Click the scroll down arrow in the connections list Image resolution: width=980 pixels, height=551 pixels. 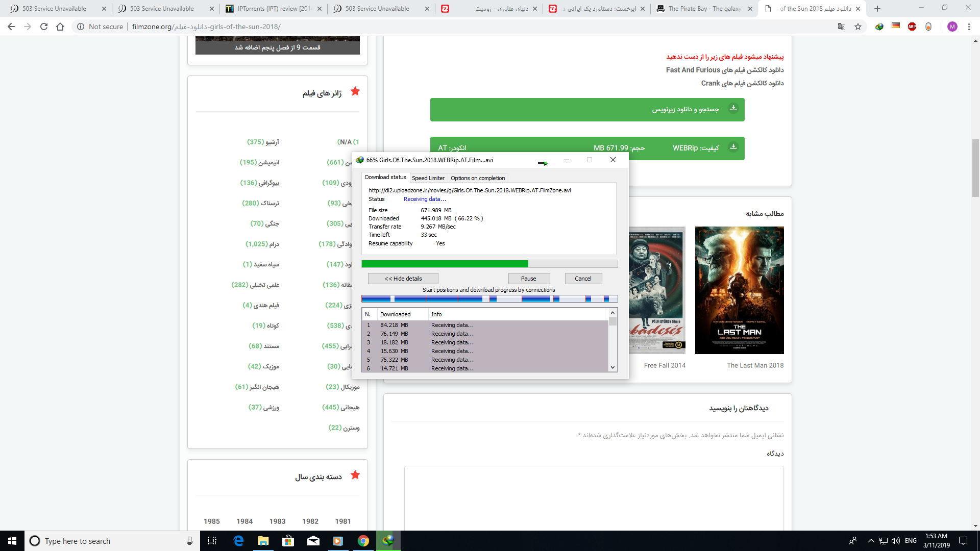[x=613, y=367]
